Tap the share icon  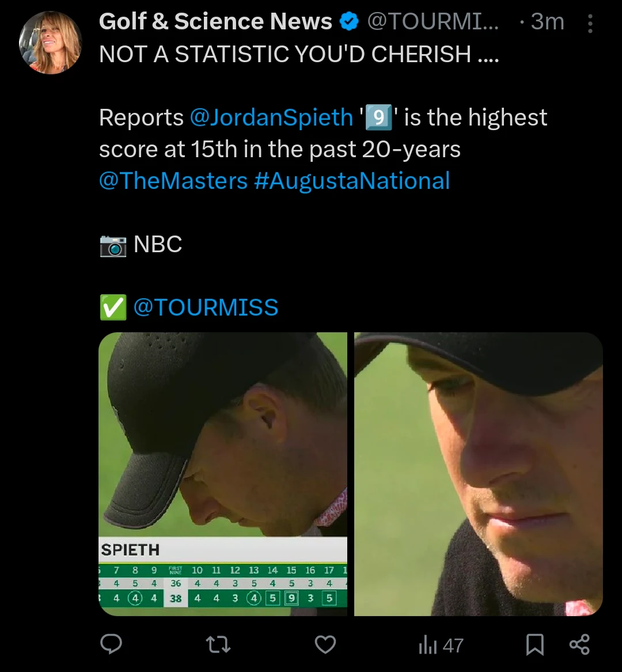(579, 644)
